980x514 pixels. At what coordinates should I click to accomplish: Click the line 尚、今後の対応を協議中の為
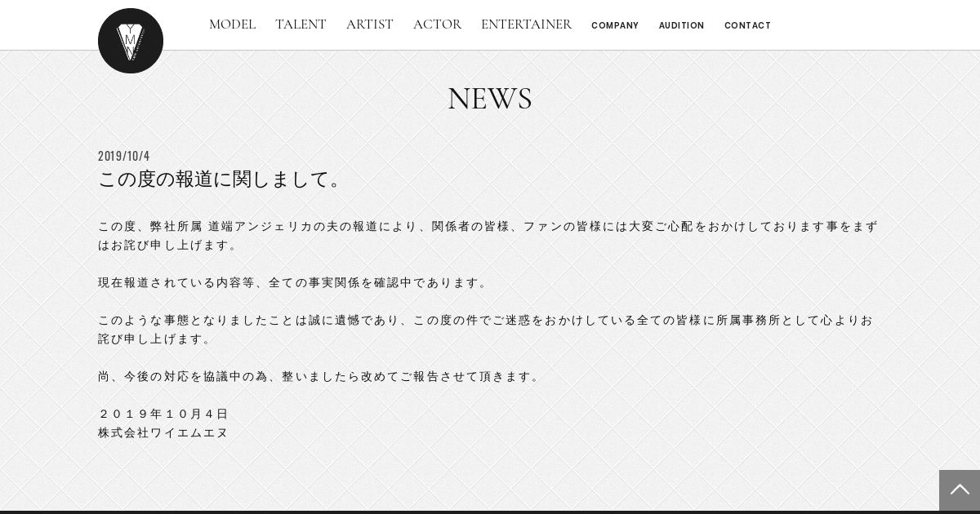[320, 376]
